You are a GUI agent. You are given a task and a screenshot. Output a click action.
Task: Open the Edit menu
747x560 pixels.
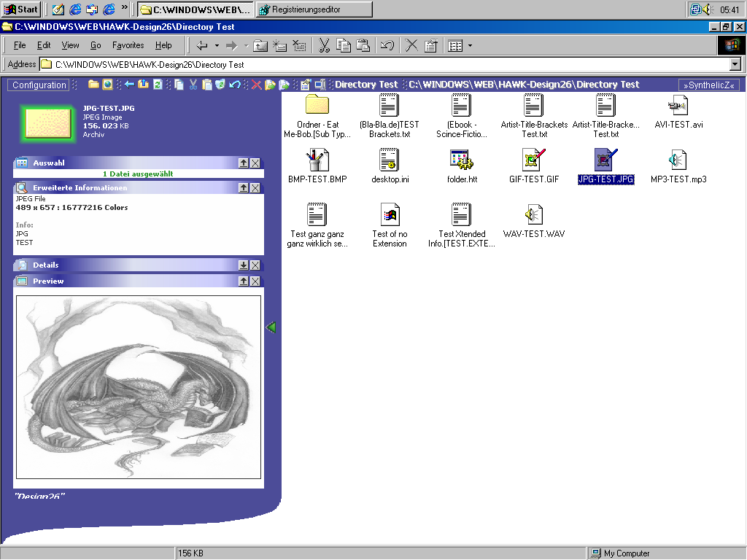tap(44, 46)
